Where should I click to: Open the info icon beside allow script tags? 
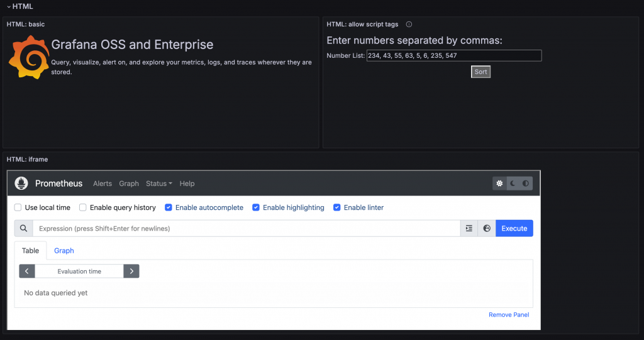[x=409, y=25]
